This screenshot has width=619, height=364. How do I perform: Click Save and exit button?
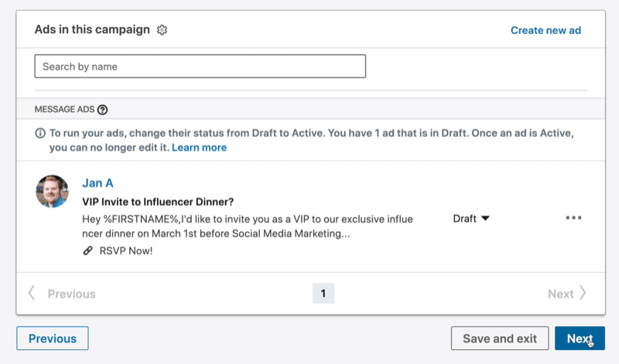pos(500,338)
